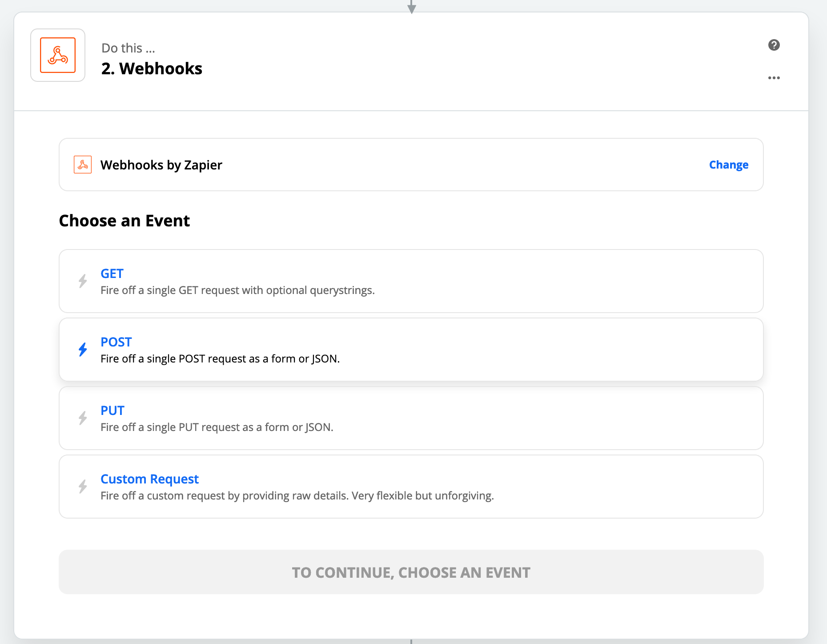Click the 'Do this ...' label
The height and width of the screenshot is (644, 827).
coord(128,48)
